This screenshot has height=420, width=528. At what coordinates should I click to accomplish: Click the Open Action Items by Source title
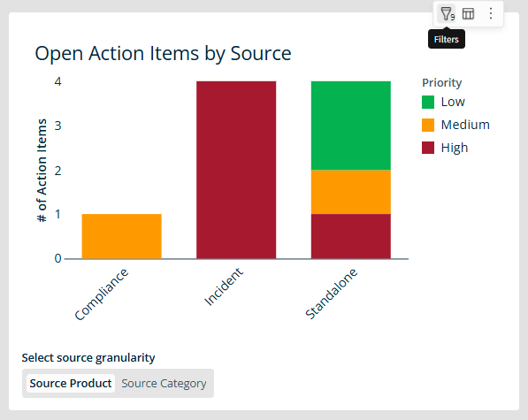163,54
